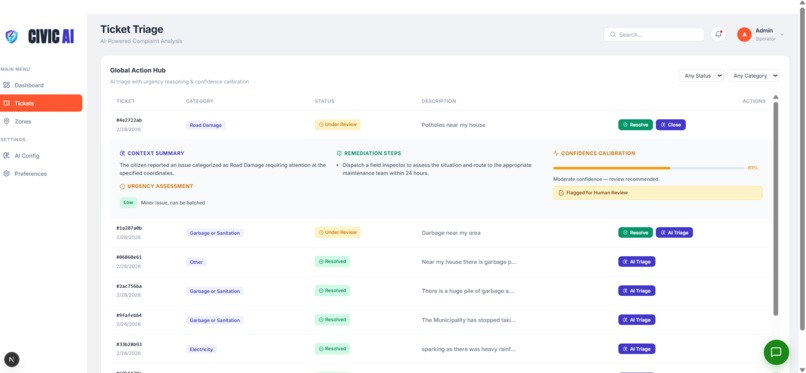Run AI Triage on ticket #9fafebb4
This screenshot has height=373, width=806.
click(636, 320)
